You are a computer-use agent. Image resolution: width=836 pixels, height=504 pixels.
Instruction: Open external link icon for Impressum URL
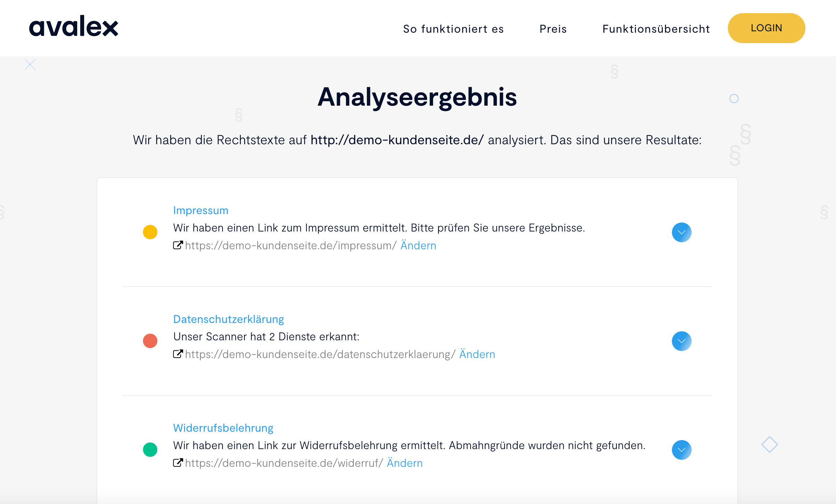(178, 245)
